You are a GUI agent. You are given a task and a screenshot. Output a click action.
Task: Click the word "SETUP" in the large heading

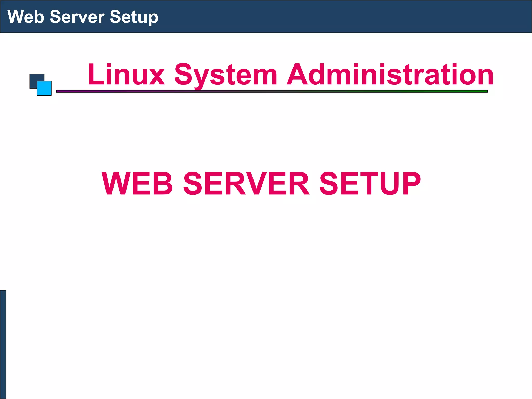370,184
